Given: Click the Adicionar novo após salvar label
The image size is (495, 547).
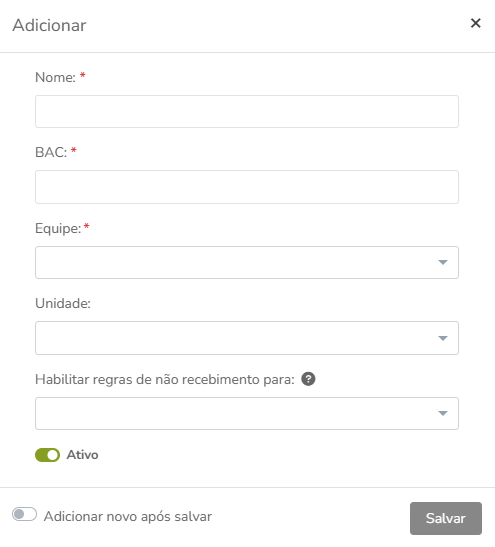Looking at the screenshot, I should click(x=128, y=517).
